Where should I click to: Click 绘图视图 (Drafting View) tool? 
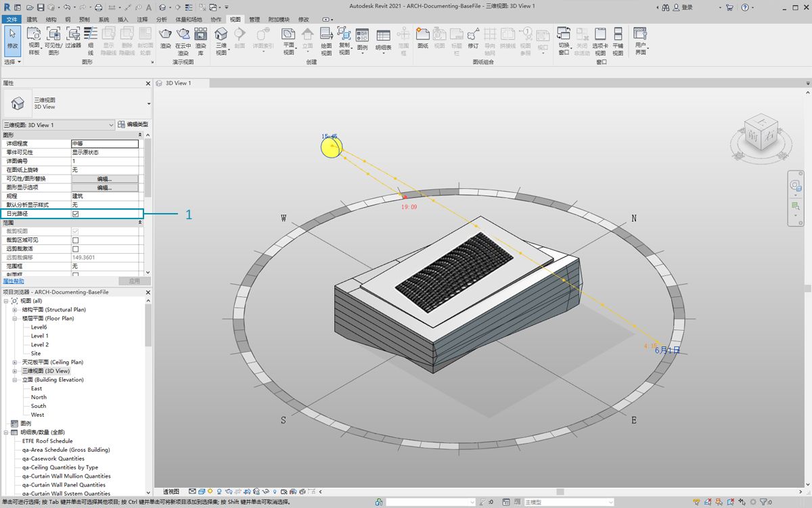pos(326,41)
